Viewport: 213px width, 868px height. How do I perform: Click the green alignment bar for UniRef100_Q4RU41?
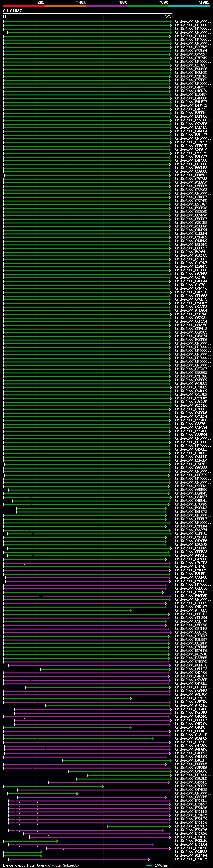coord(91,501)
